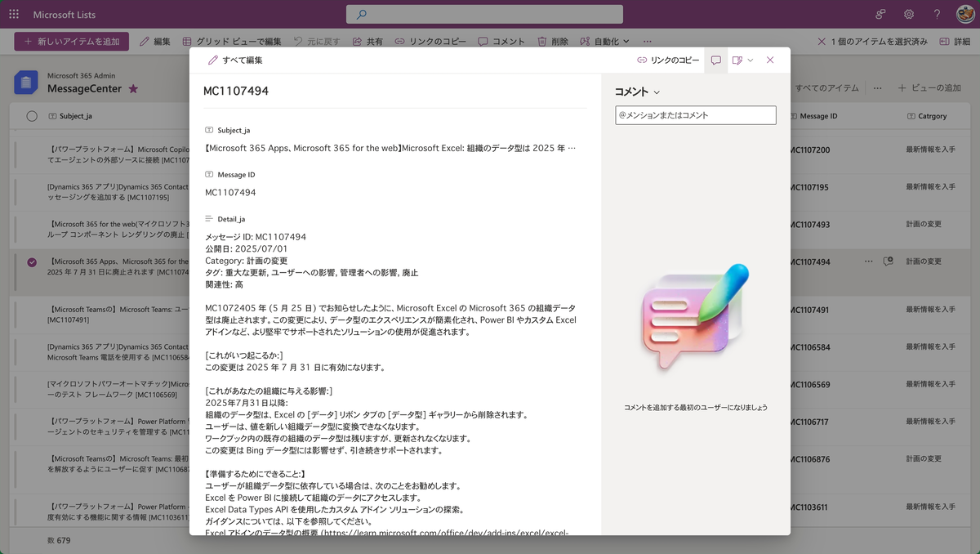This screenshot has width=980, height=554.
Task: Toggle the select-all circle in header row
Action: pos(32,116)
